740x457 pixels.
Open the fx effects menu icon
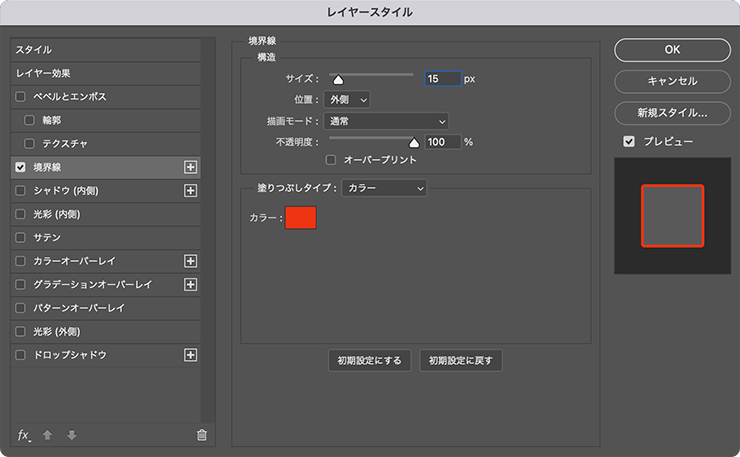(24, 435)
